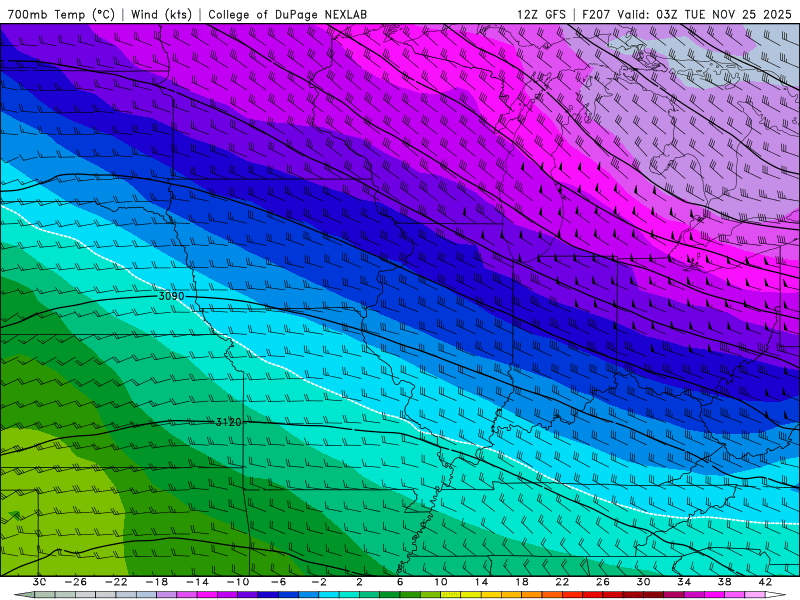Click the "10" color scale label

click(x=441, y=582)
